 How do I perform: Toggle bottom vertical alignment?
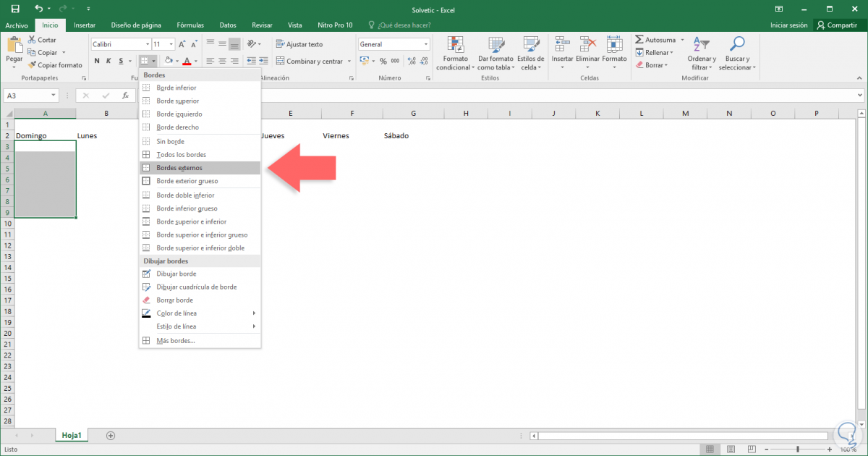click(x=234, y=44)
